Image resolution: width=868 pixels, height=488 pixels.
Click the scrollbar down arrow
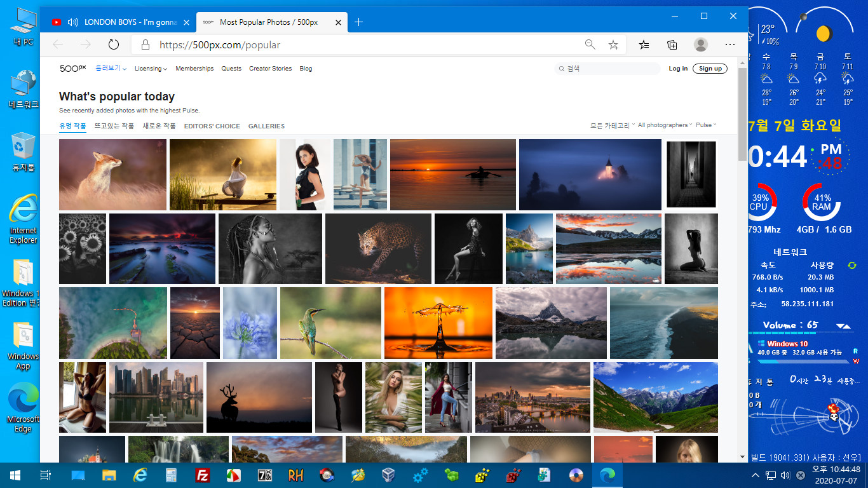click(x=742, y=457)
